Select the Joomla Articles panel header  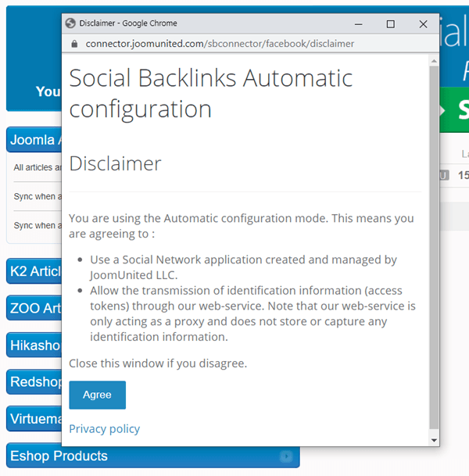point(33,140)
